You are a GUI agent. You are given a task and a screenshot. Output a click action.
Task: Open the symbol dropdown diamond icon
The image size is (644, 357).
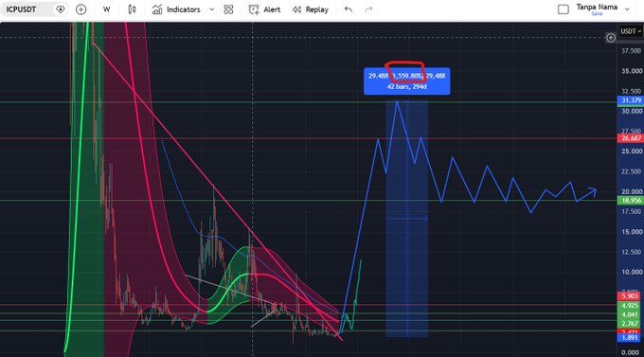[61, 9]
